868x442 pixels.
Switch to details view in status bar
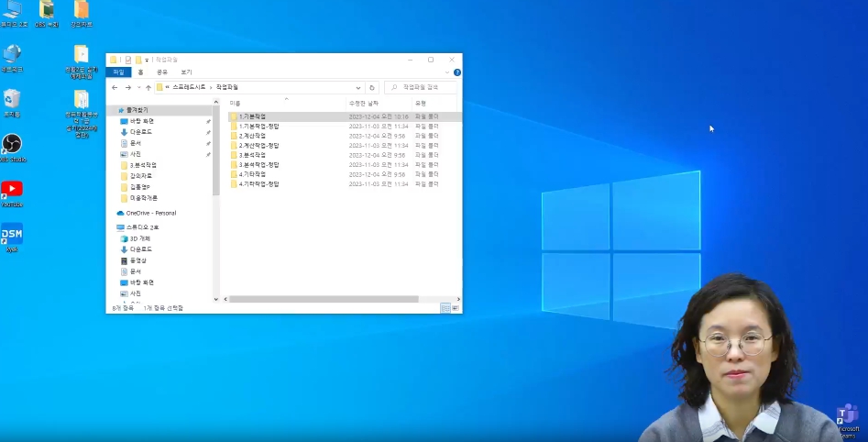point(445,308)
